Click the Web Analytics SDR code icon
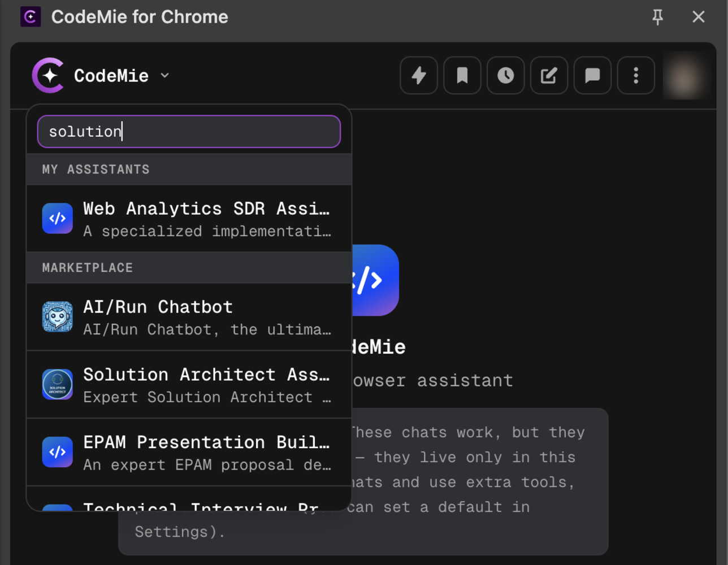The width and height of the screenshot is (728, 565). click(x=57, y=219)
